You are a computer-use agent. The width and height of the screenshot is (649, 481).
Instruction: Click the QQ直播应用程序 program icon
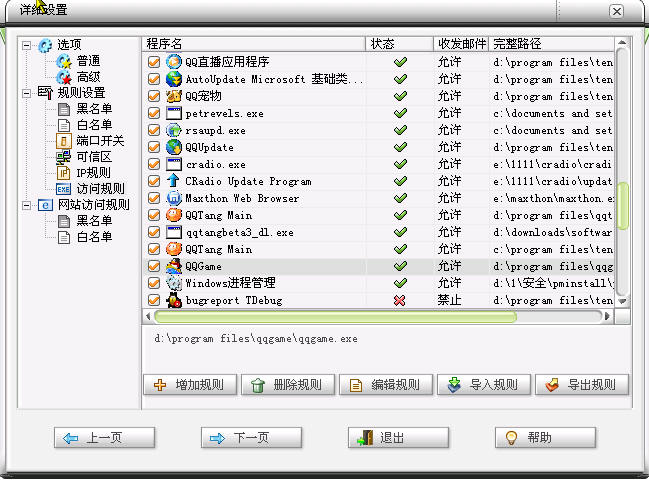point(174,62)
